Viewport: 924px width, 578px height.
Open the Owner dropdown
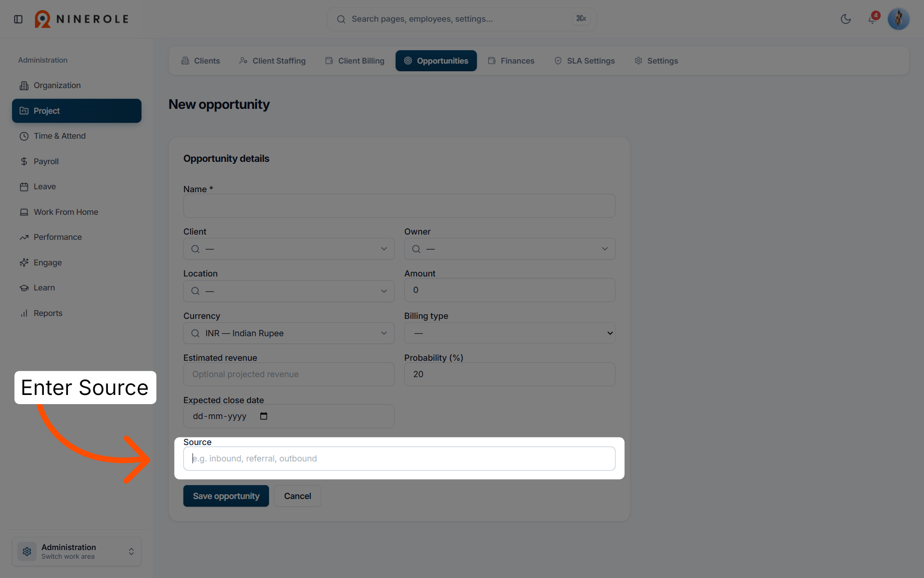(510, 249)
